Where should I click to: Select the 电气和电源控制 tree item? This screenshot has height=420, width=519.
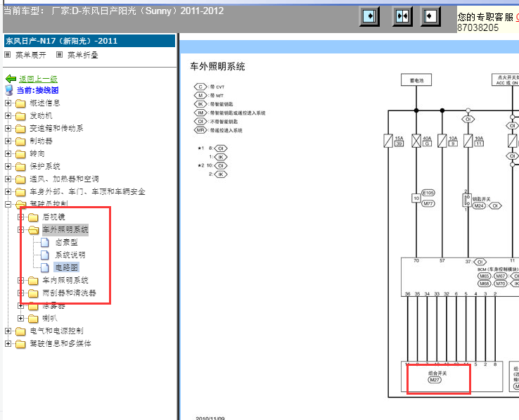[x=56, y=331]
